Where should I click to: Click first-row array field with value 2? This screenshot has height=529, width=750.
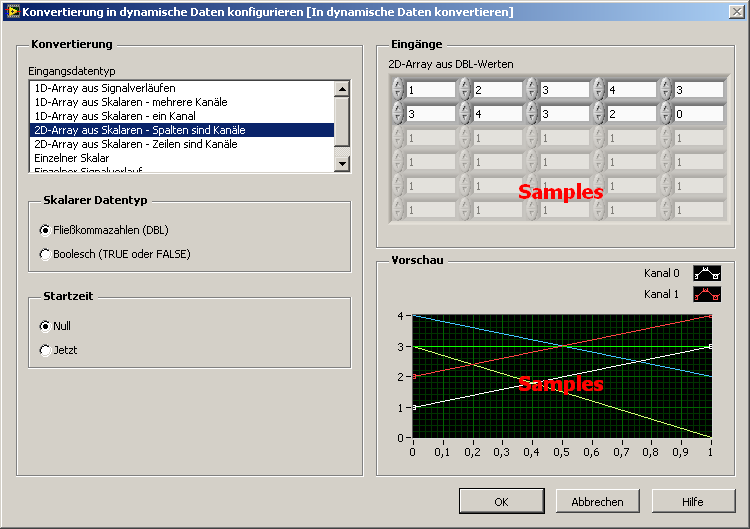[498, 90]
